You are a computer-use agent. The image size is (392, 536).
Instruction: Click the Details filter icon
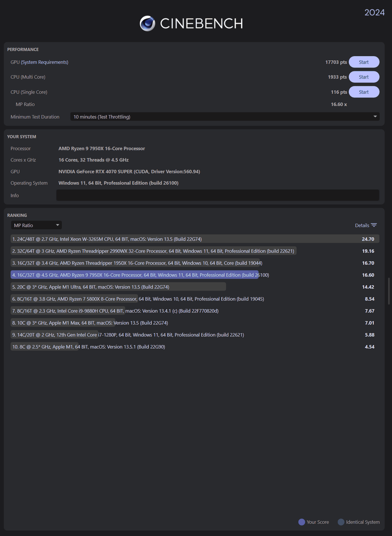[x=374, y=225]
